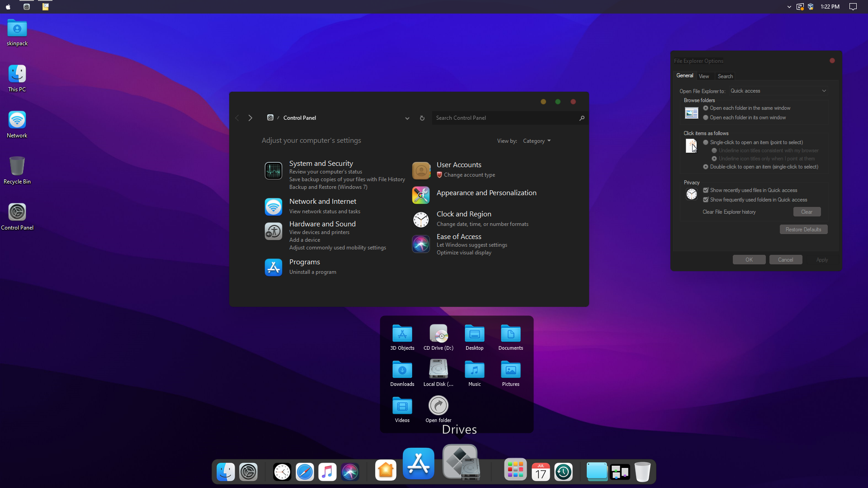Open the Quick access combo box
The image size is (868, 488).
pos(778,91)
